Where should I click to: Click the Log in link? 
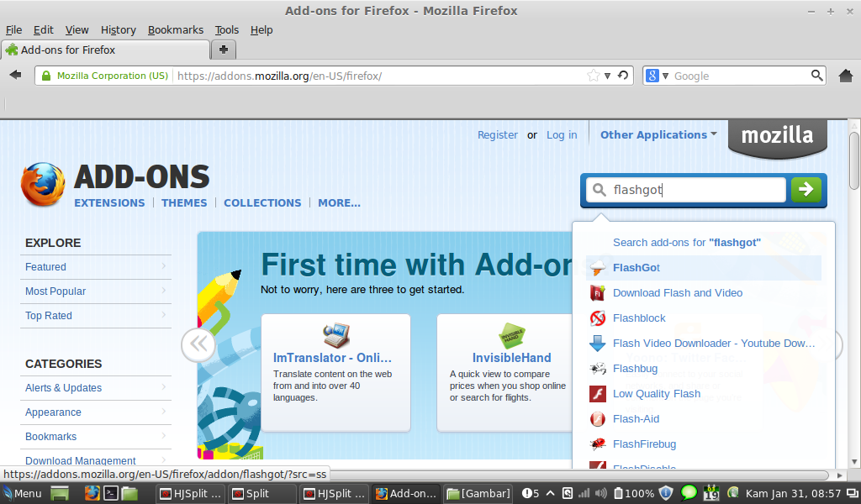click(x=562, y=135)
